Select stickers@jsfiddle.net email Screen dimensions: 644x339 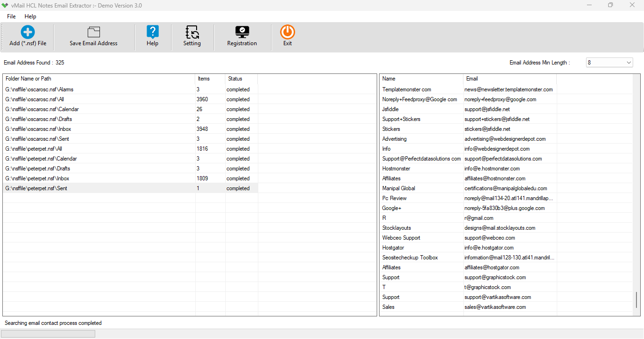487,129
